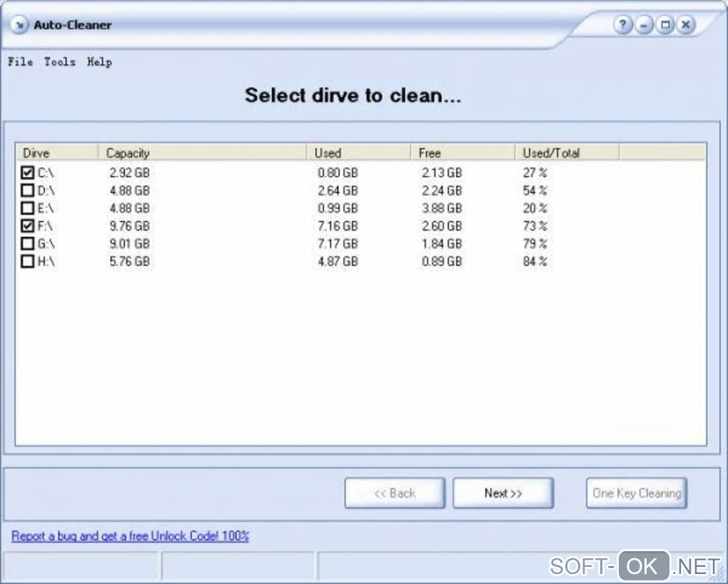Click the One Key Cleaning button
This screenshot has height=584, width=728.
[x=637, y=493]
